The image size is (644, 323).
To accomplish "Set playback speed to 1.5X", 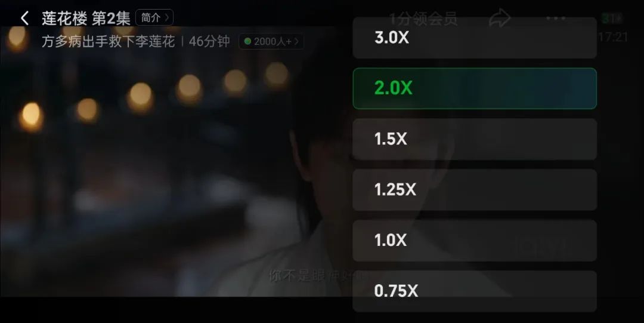I will [475, 139].
